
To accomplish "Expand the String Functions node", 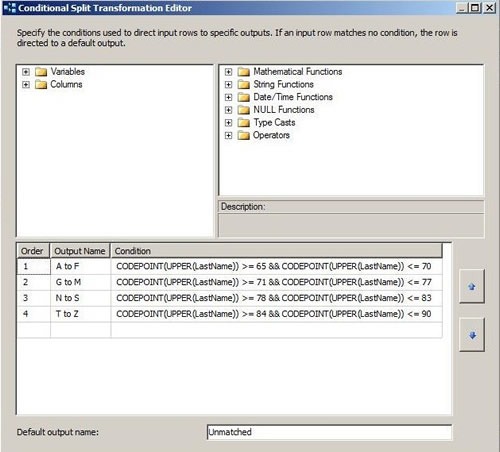I will coord(228,84).
